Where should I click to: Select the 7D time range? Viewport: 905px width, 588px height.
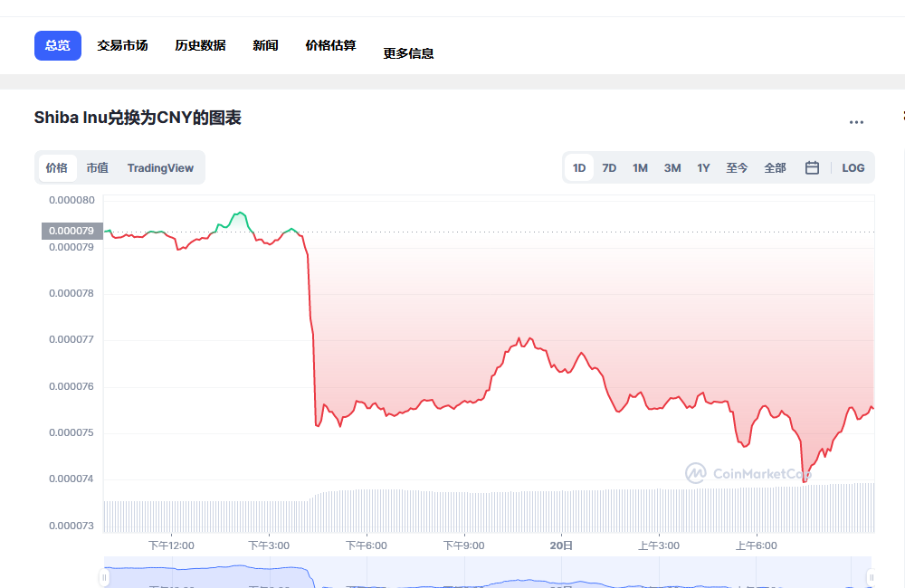tap(608, 167)
